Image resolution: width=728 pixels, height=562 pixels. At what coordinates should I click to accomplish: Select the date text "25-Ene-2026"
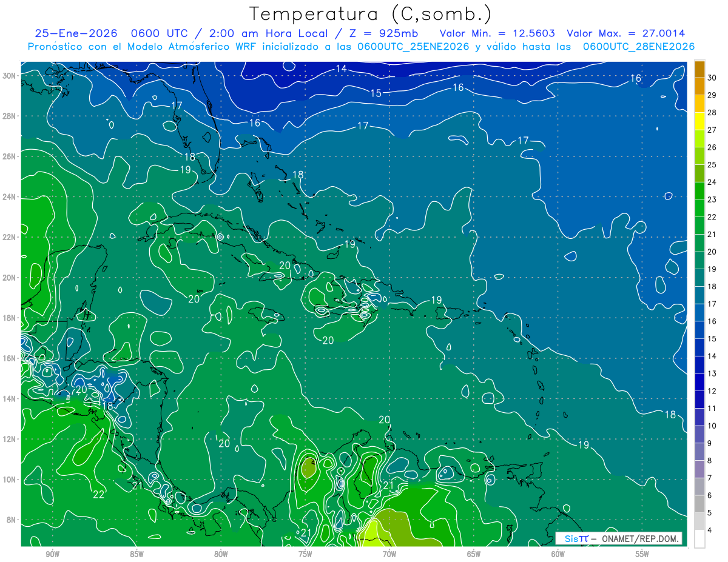tap(76, 33)
